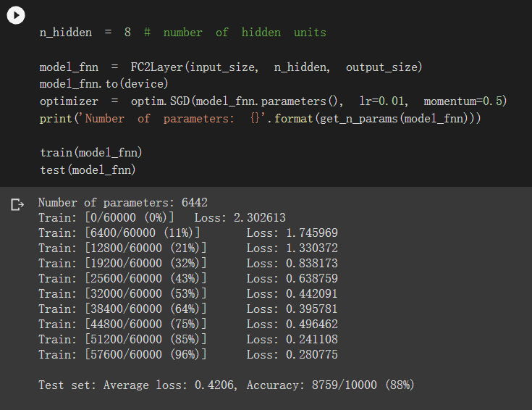Image resolution: width=532 pixels, height=410 pixels.
Task: Place cursor on test(model_fnn) line
Action: pos(88,170)
